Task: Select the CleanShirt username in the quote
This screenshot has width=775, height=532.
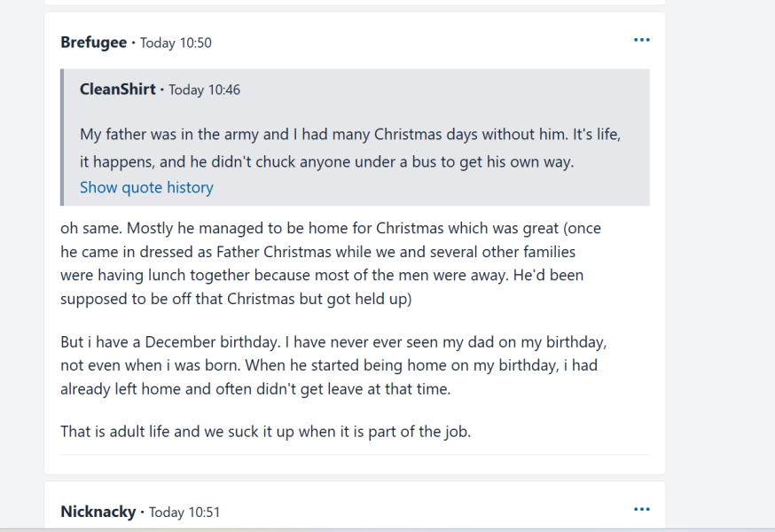Action: coord(118,90)
